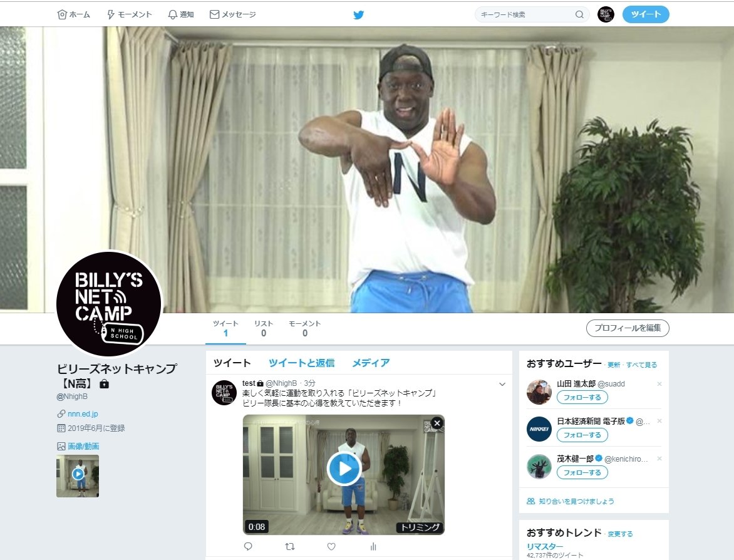Play the tweet video
734x560 pixels.
[x=344, y=469]
